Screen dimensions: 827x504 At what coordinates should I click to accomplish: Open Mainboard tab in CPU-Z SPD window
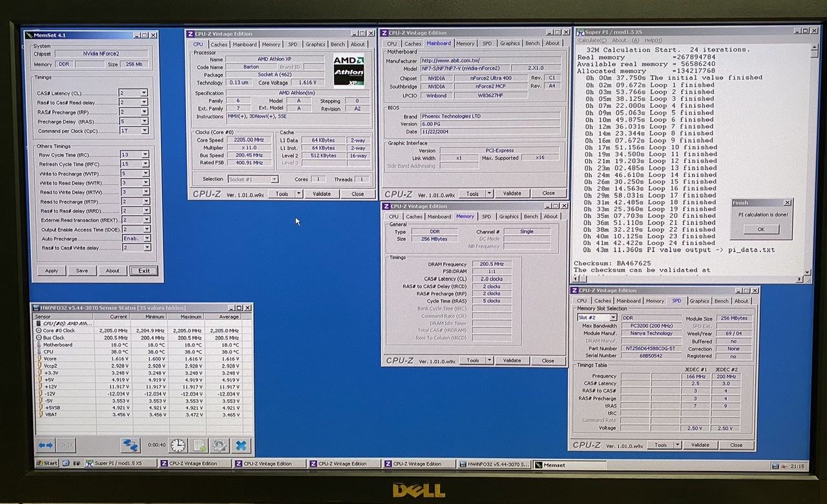[x=629, y=301]
